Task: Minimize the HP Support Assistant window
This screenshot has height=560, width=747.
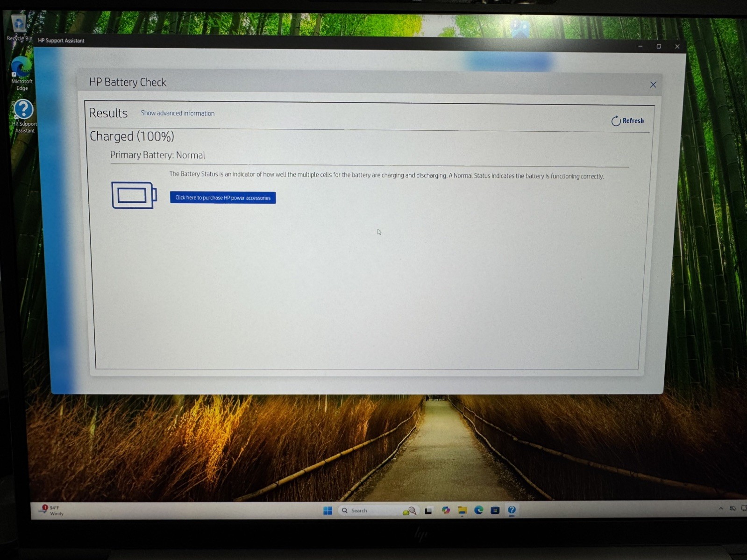Action: [640, 46]
